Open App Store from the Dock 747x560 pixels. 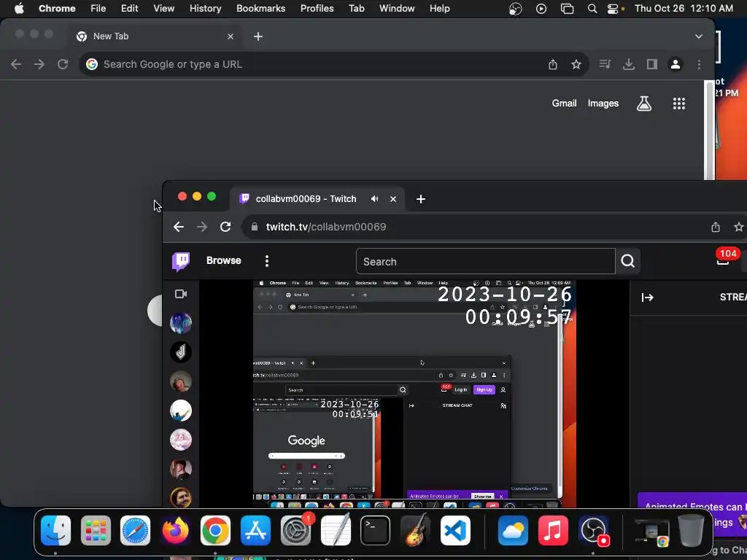[x=255, y=531]
